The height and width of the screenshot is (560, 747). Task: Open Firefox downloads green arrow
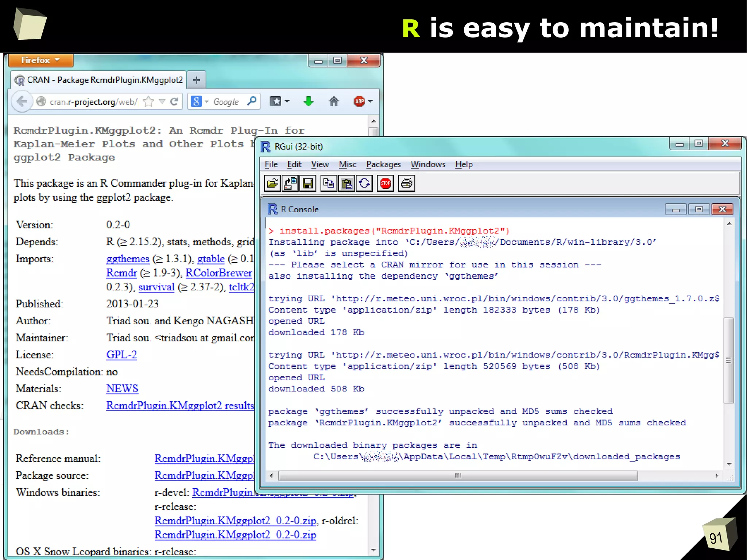[x=309, y=101]
